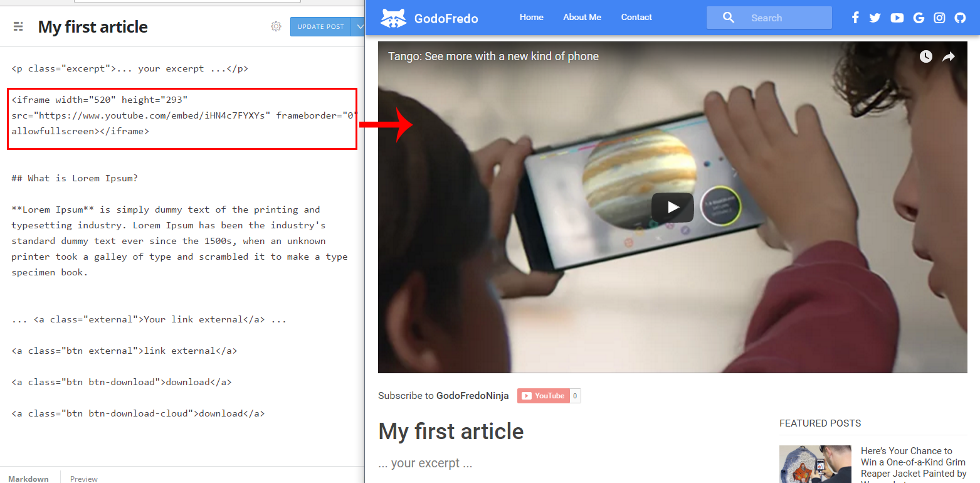Click the 'FEATURED POSTS' heading
Image resolution: width=980 pixels, height=483 pixels.
pos(820,423)
